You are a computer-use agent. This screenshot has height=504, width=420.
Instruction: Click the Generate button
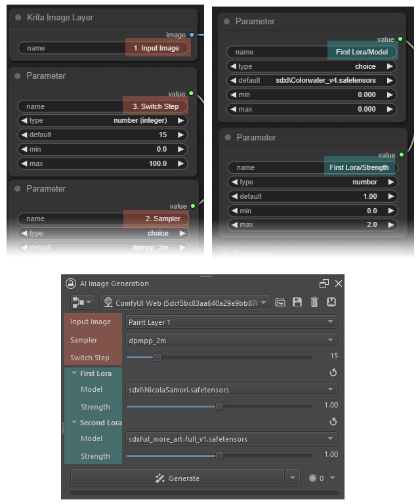pyautogui.click(x=177, y=478)
